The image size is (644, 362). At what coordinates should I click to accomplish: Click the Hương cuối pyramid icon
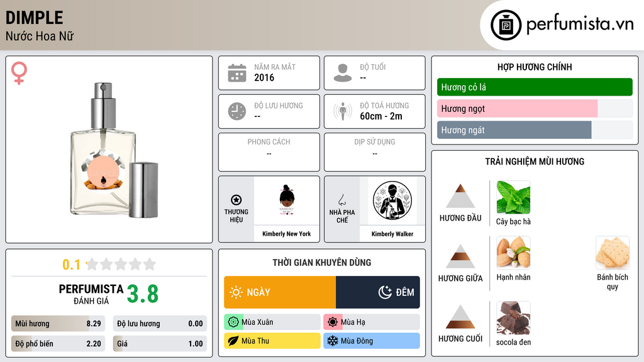460,317
